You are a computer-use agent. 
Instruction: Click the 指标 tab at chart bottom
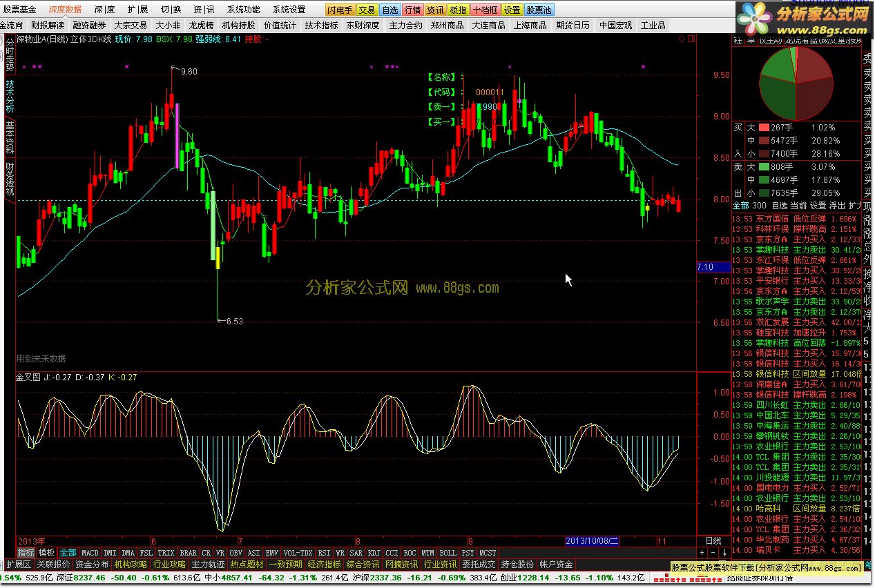(x=26, y=553)
